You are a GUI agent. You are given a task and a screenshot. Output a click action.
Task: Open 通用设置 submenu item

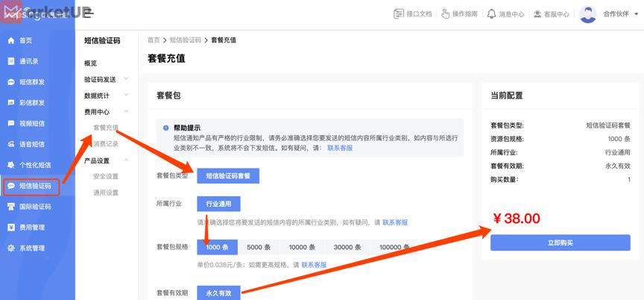coord(106,193)
